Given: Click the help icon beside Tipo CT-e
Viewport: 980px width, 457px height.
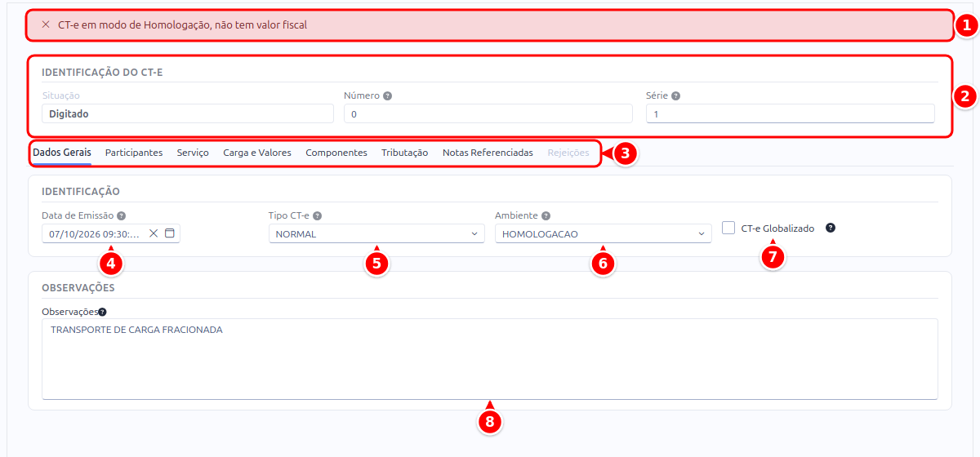Looking at the screenshot, I should (317, 216).
